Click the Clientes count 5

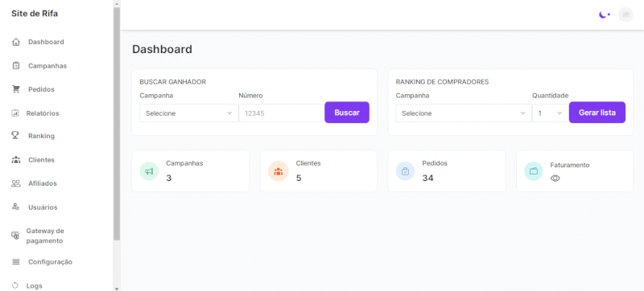pos(299,178)
